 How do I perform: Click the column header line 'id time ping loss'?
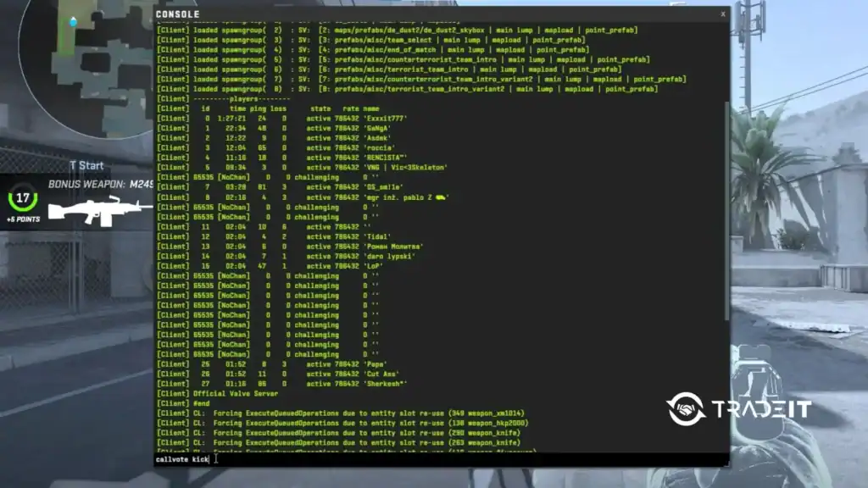point(268,109)
